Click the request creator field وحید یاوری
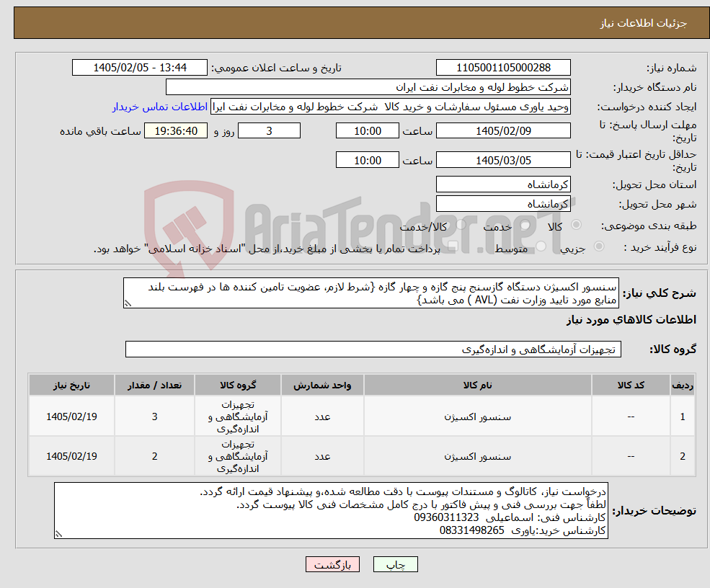The height and width of the screenshot is (588, 710). (x=390, y=107)
